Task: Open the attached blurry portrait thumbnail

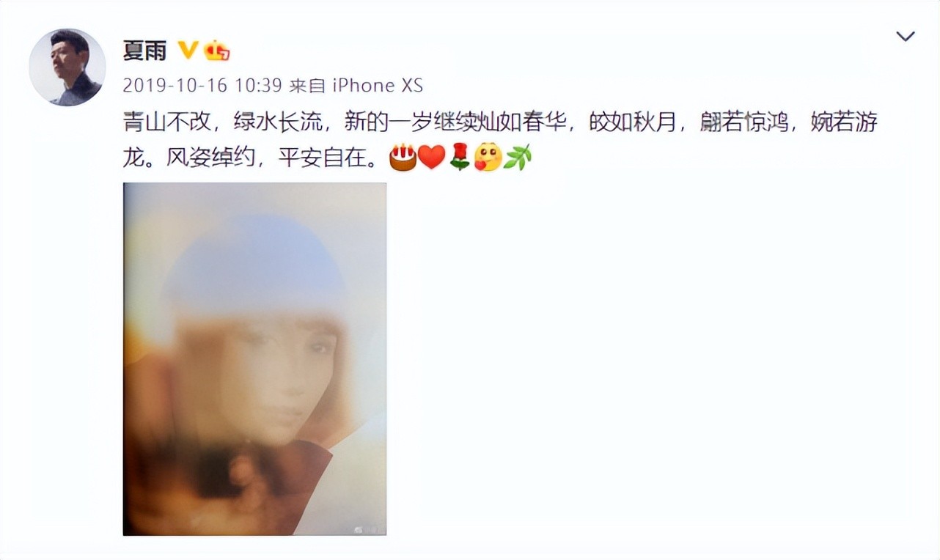Action: pyautogui.click(x=254, y=358)
